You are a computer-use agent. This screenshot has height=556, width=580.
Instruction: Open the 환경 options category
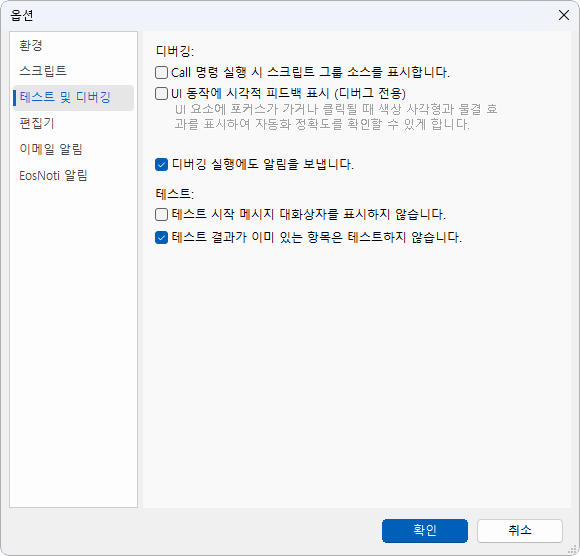[73, 46]
